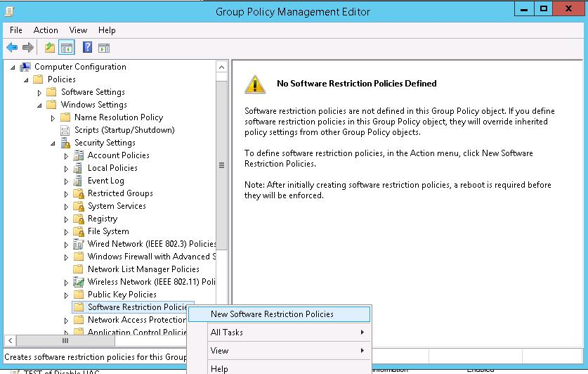Screen dimensions: 588x374
Task: Choose New Software Restriction Policies
Action: 279,314
